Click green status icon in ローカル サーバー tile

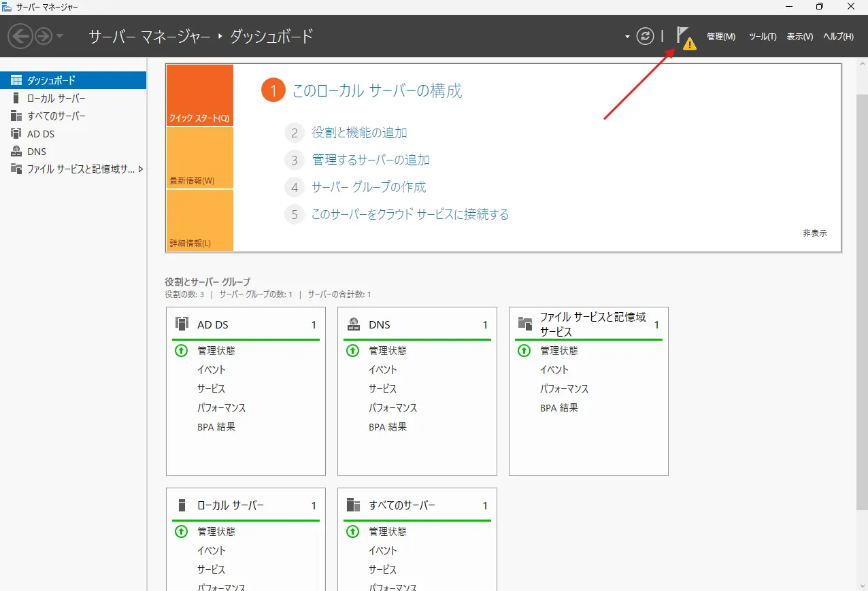click(x=181, y=532)
